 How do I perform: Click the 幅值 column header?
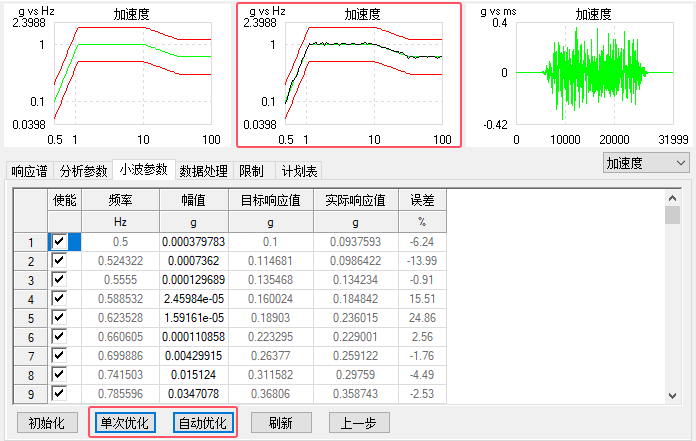pos(194,200)
